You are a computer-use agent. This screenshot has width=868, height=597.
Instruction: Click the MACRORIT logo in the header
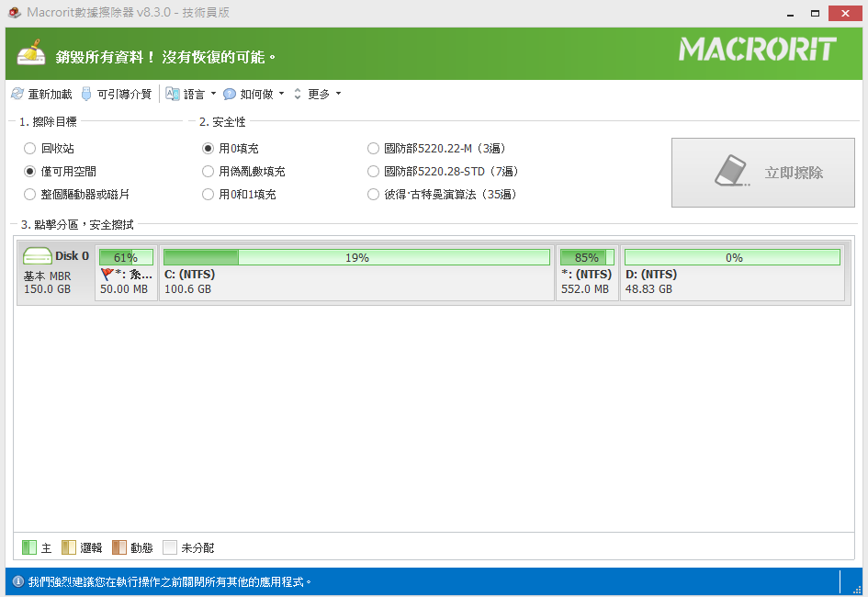point(758,50)
